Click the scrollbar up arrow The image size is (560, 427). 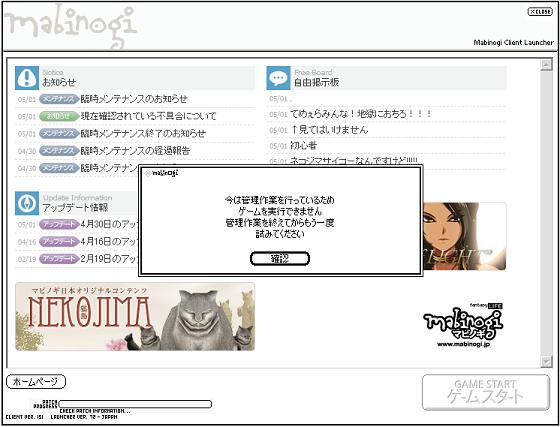click(x=546, y=65)
